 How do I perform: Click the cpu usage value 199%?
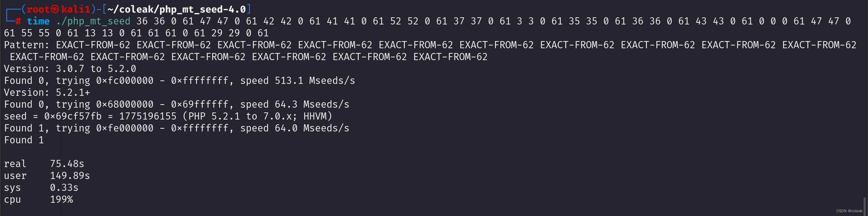point(61,200)
